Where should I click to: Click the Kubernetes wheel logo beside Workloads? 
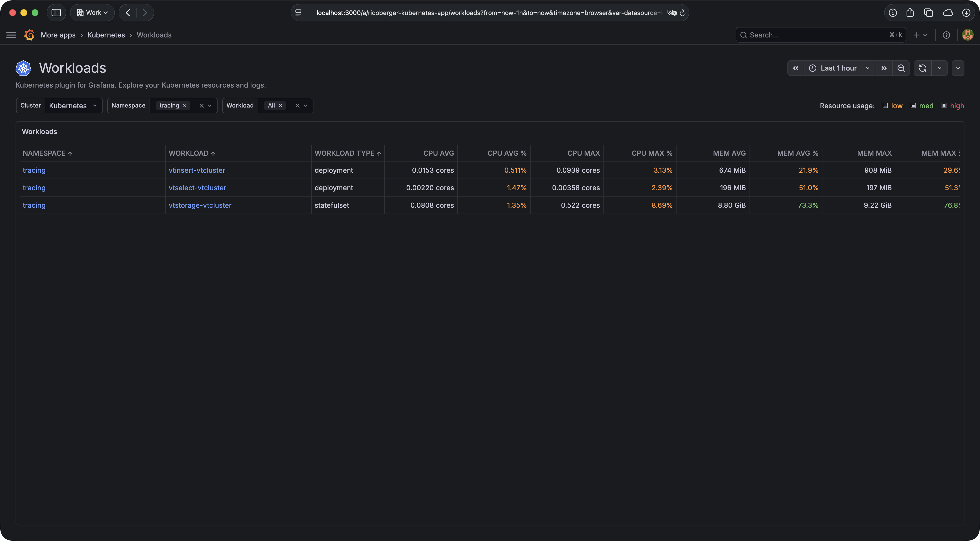point(23,68)
